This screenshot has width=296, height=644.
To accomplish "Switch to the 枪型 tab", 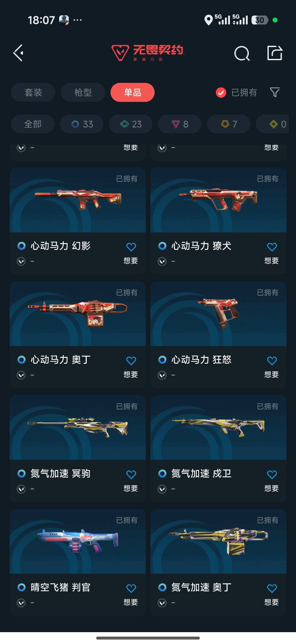I will [83, 92].
